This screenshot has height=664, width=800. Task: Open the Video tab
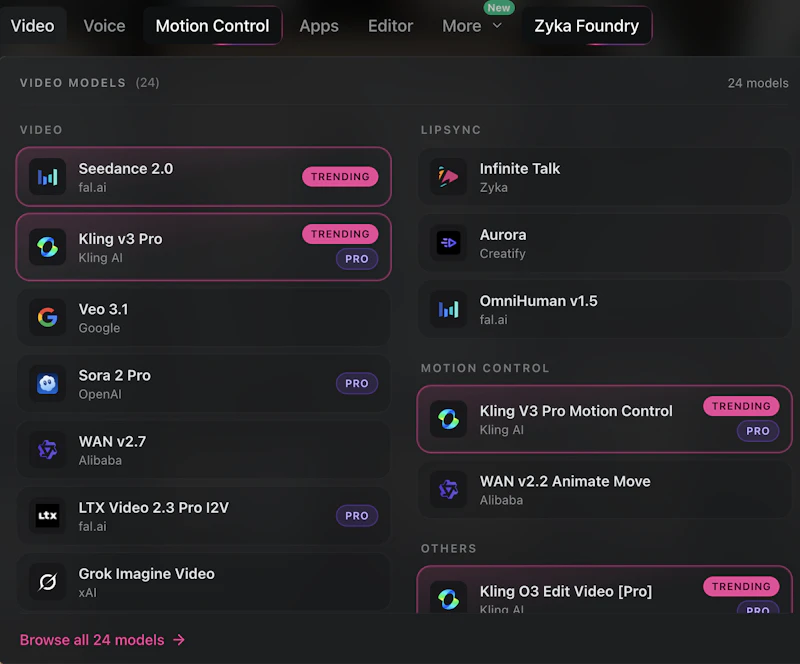32,26
